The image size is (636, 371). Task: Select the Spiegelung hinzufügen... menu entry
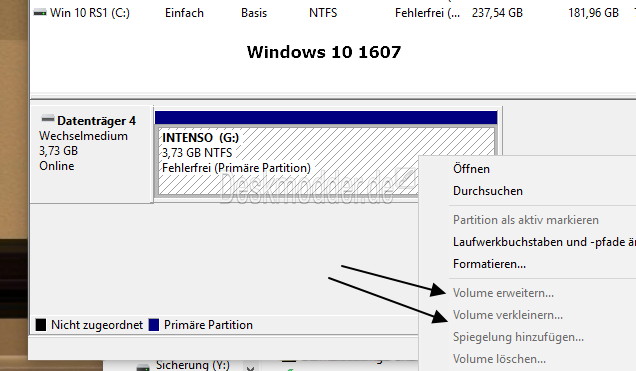click(518, 337)
